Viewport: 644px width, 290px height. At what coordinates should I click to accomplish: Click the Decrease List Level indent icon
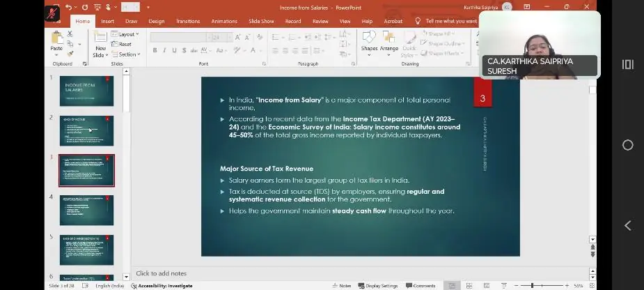308,38
